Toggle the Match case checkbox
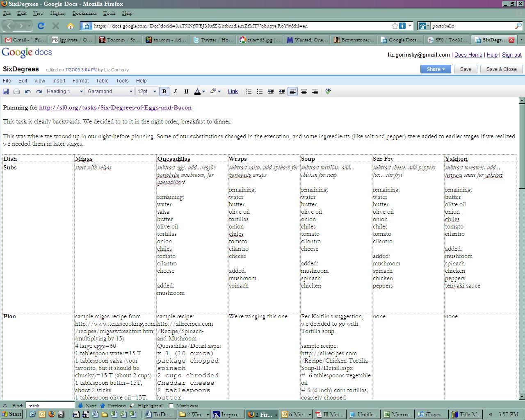 point(171,406)
